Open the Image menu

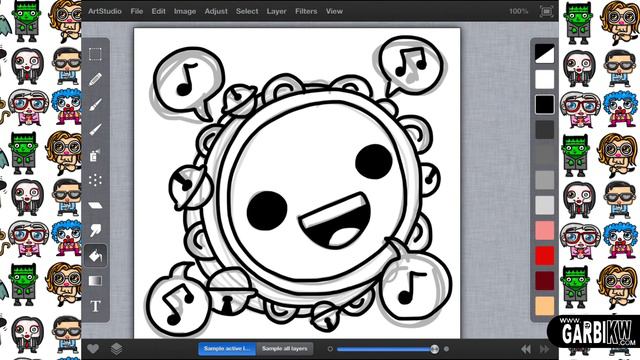[185, 11]
